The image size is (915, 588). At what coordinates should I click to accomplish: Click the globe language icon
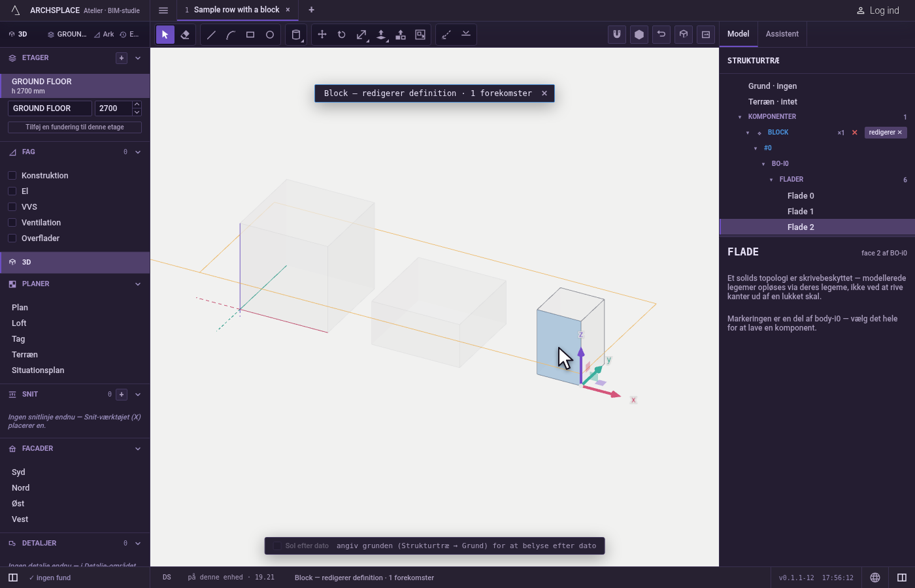click(x=875, y=578)
